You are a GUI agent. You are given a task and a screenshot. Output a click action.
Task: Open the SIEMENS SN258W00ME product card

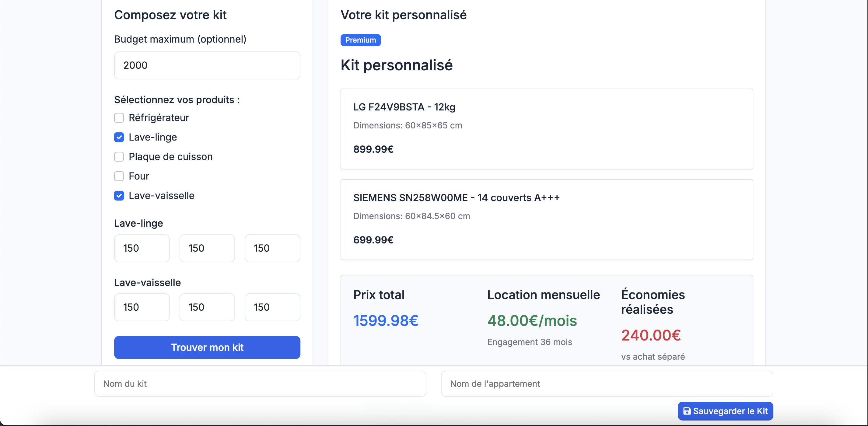coord(546,220)
